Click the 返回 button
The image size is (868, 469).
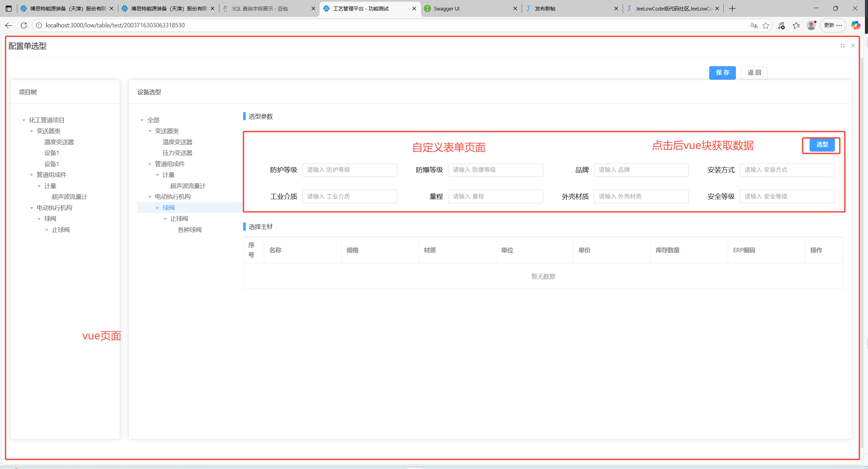(x=754, y=73)
